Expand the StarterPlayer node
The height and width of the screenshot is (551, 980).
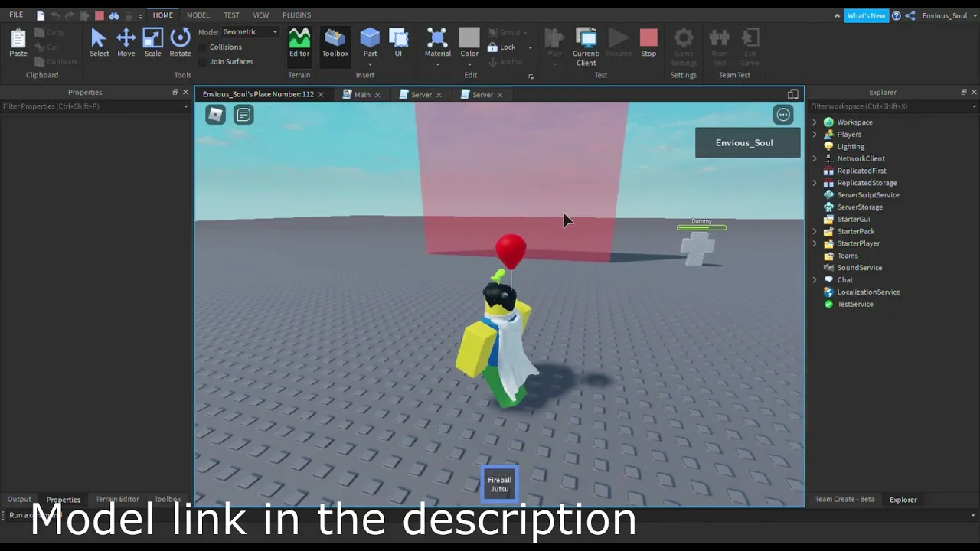(815, 243)
